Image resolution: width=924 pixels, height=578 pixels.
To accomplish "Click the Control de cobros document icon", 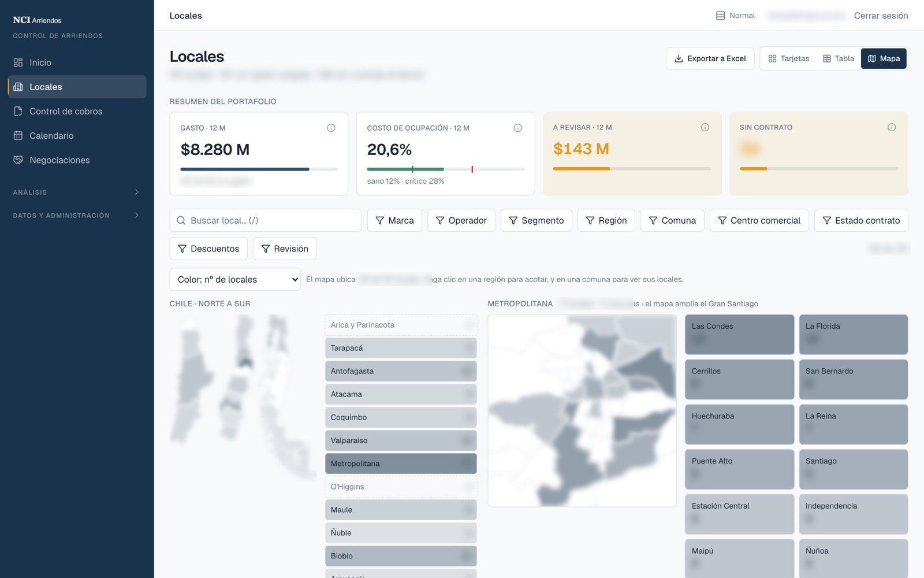I will click(18, 111).
